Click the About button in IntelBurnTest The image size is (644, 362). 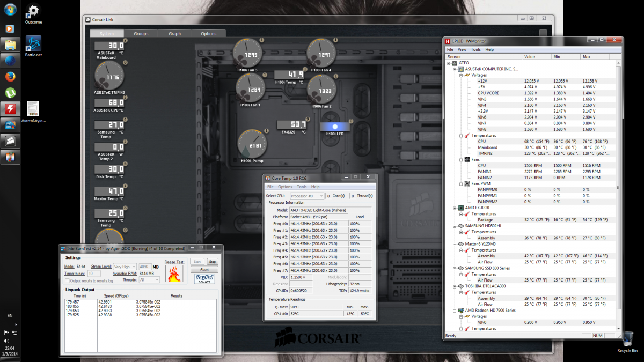coord(204,269)
